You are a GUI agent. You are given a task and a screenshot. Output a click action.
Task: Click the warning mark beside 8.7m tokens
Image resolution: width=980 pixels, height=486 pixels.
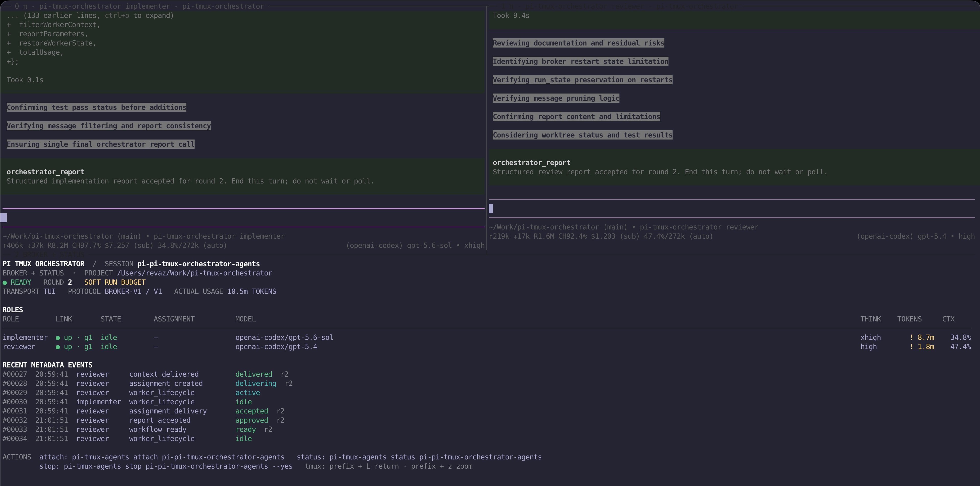click(912, 338)
